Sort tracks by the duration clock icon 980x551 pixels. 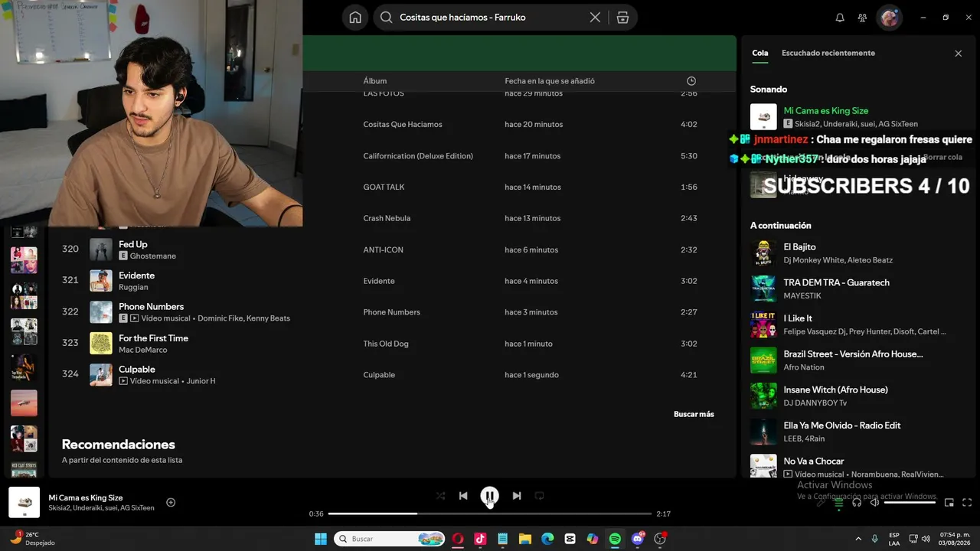[691, 81]
